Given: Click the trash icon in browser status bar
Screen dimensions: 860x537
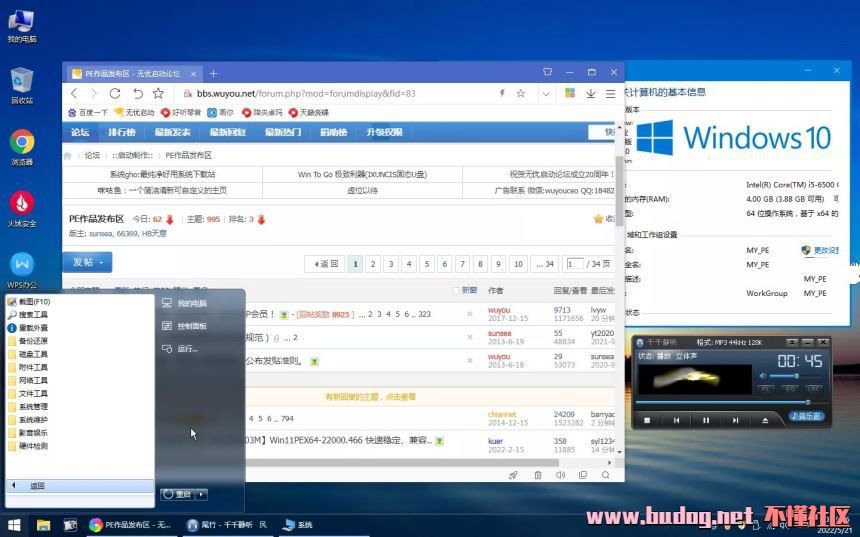Looking at the screenshot, I should click(538, 475).
